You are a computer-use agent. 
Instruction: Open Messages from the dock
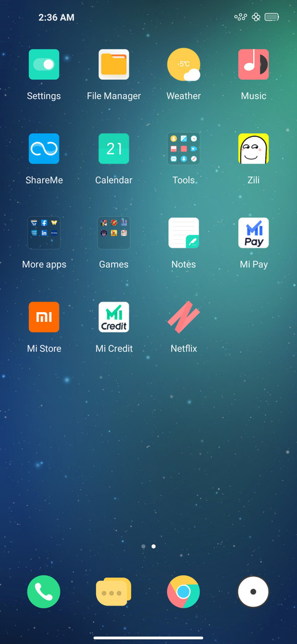click(x=114, y=592)
